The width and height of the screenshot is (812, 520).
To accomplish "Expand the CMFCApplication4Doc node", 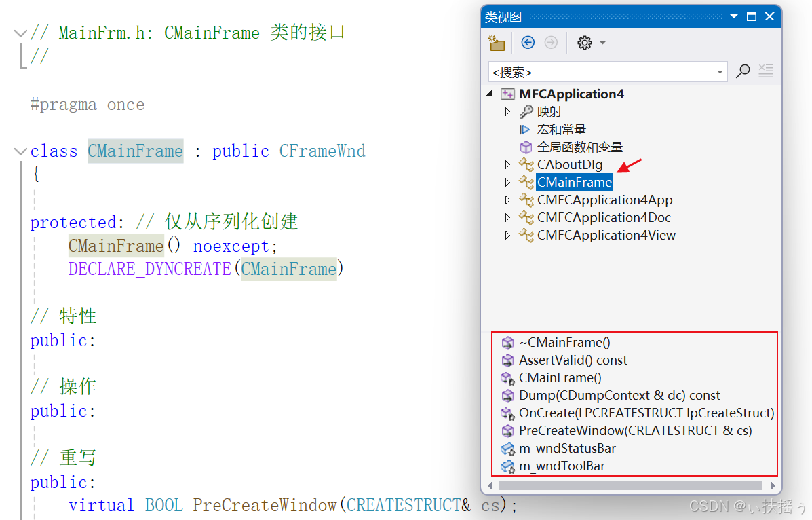I will (x=507, y=218).
